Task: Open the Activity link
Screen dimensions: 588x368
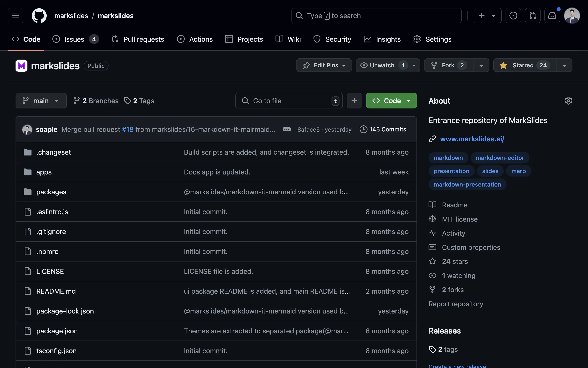Action: pyautogui.click(x=447, y=233)
